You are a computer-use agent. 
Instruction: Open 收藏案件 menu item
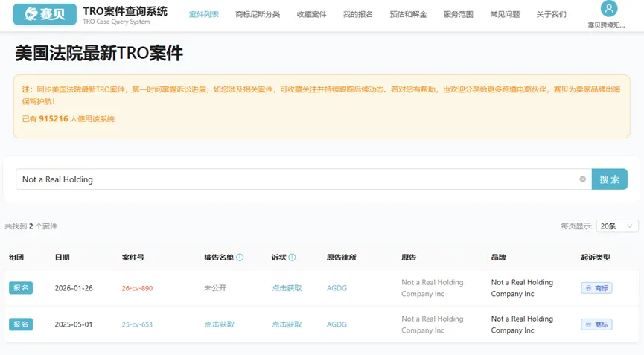(x=311, y=14)
